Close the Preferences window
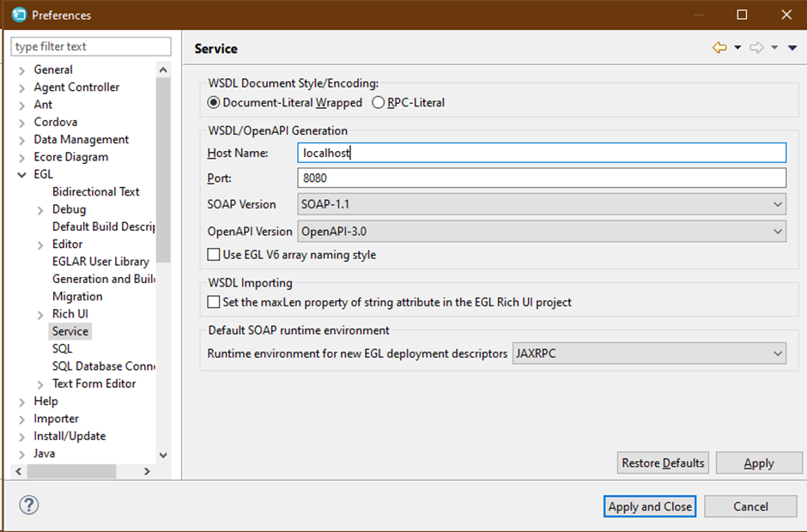Screen dimensions: 807x532 click(786, 15)
